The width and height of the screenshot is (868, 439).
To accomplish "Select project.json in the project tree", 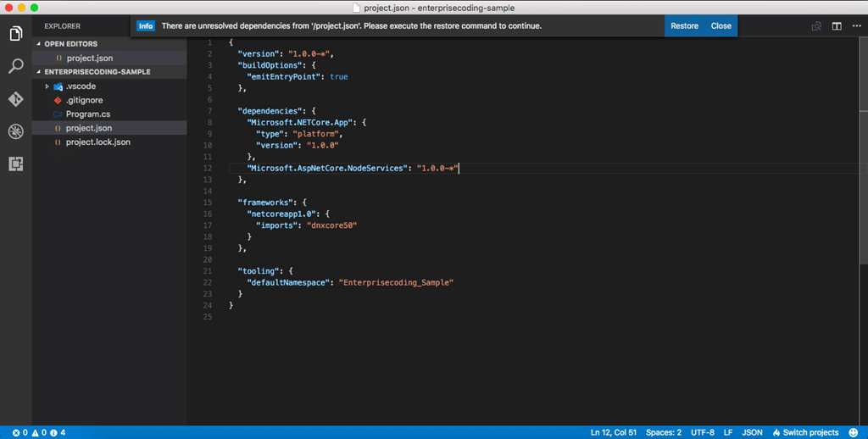I will click(x=109, y=128).
